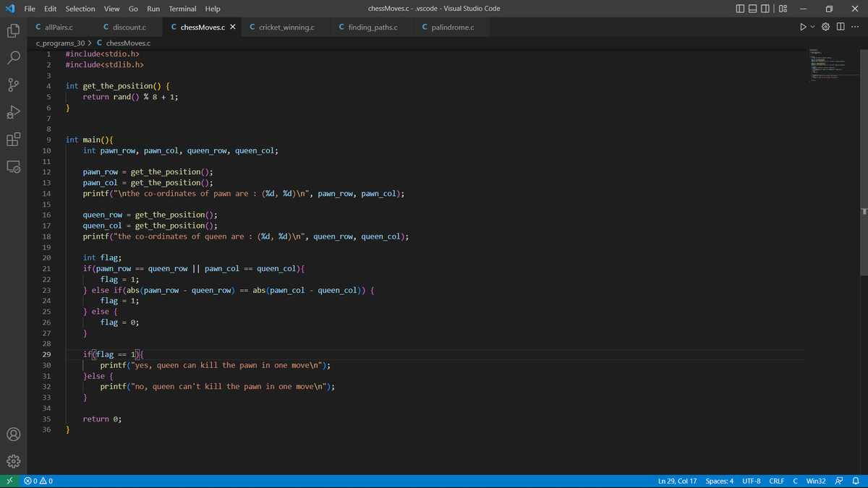Click the 'return 0;' code line

(x=102, y=419)
